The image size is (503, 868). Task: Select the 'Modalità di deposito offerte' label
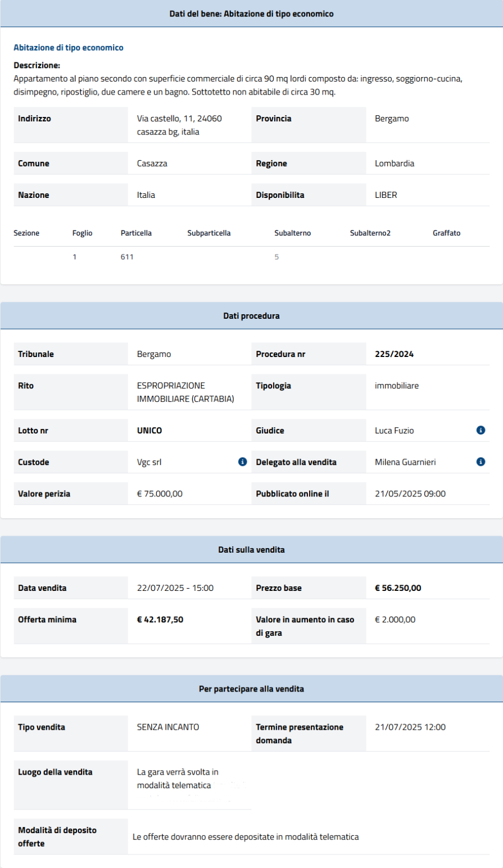coord(57,837)
